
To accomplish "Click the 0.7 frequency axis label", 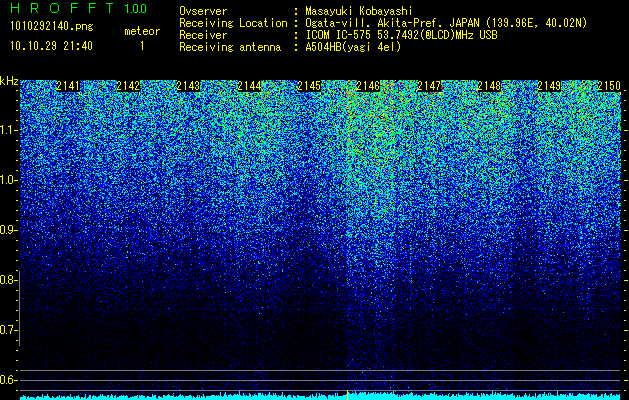I will coord(7,330).
